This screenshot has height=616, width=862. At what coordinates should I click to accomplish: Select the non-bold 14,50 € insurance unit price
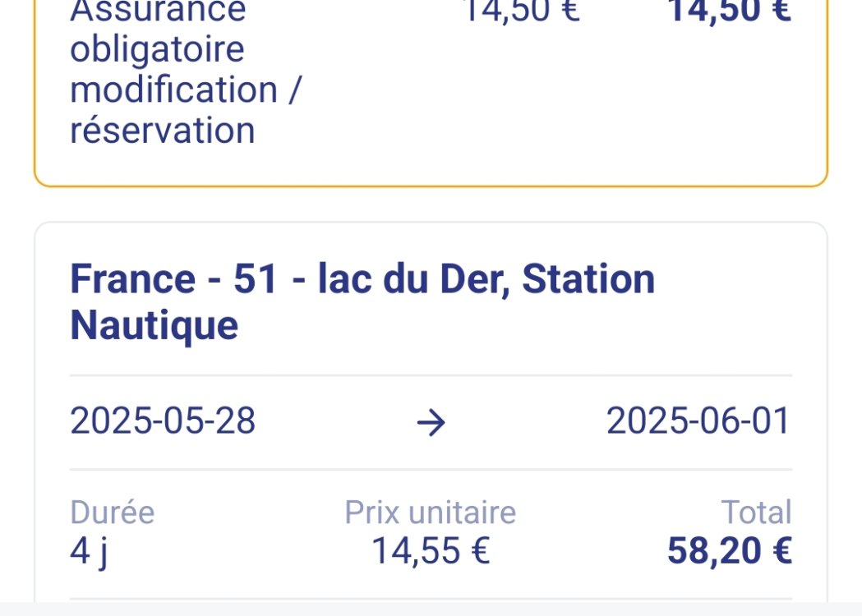pos(521,11)
